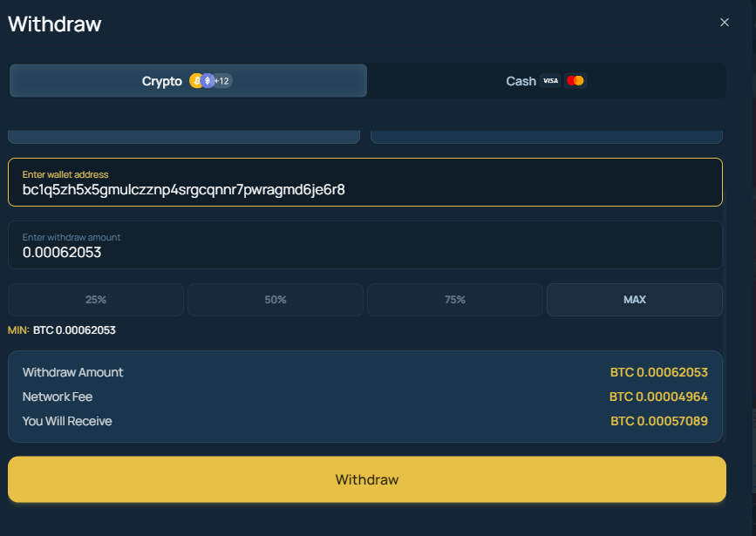Click the Withdraw Amount label
756x536 pixels.
tap(72, 373)
